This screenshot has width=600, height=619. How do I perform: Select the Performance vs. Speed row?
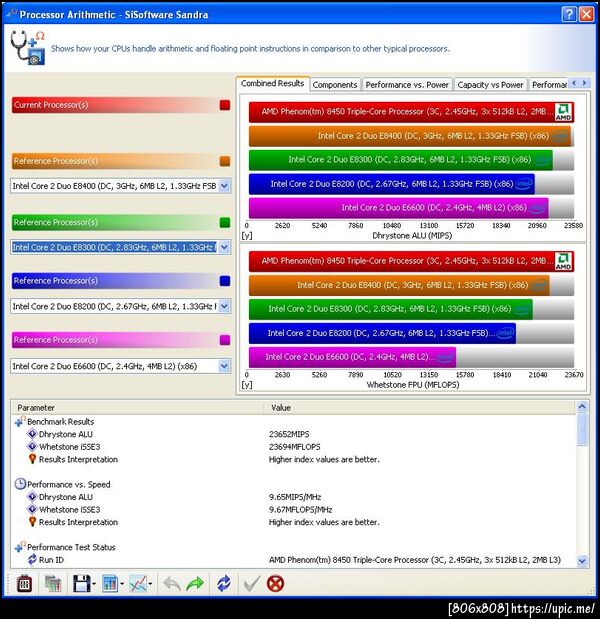[294, 484]
